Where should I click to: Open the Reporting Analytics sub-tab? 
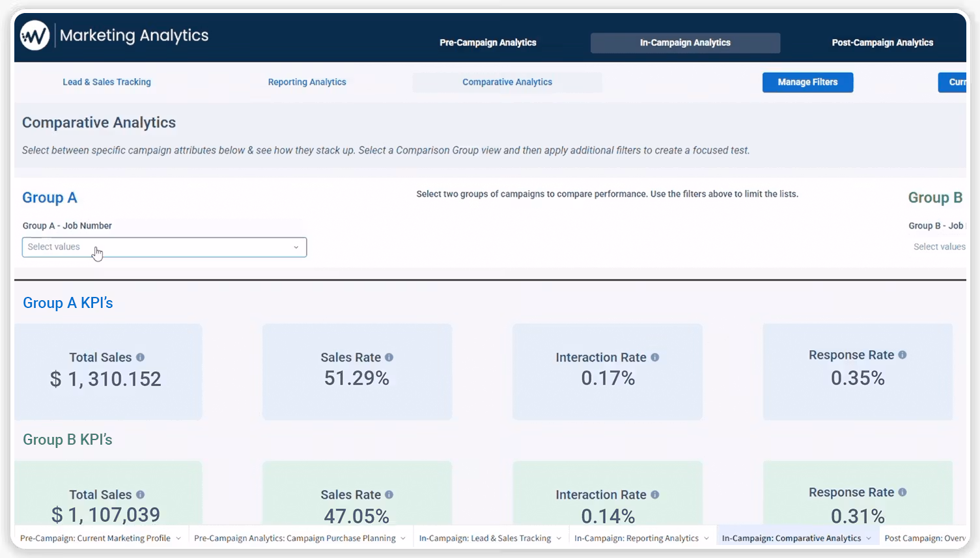307,82
